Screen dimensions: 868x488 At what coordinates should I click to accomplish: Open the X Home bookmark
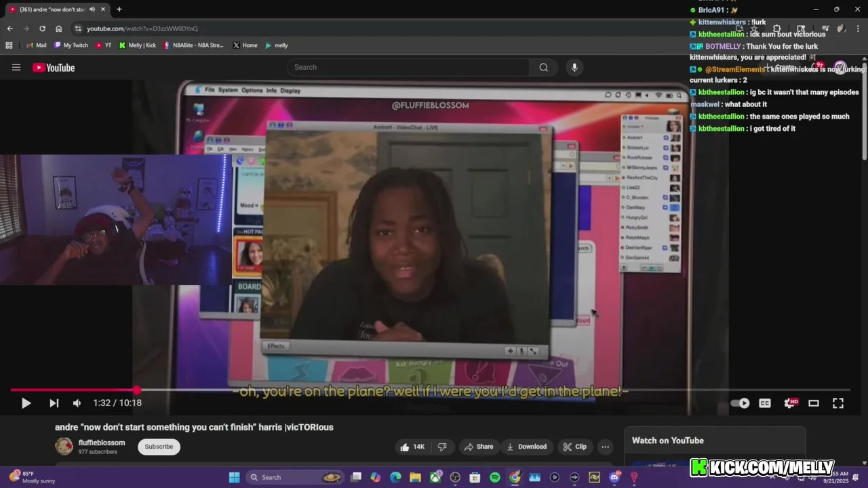(x=245, y=45)
